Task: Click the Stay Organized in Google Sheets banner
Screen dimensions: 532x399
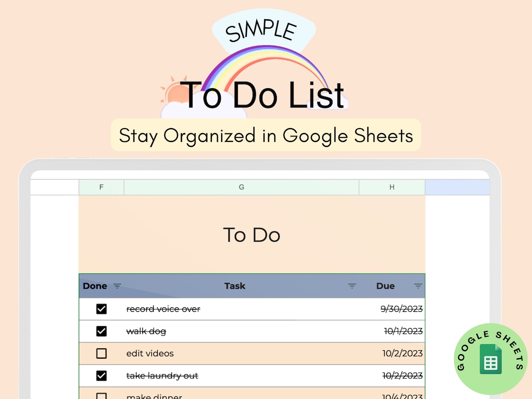Action: click(266, 135)
